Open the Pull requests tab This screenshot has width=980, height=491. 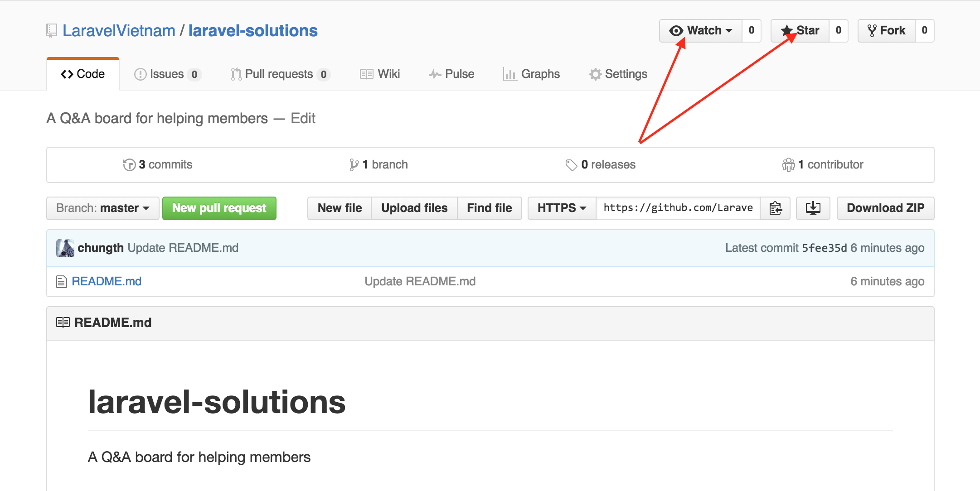(279, 74)
